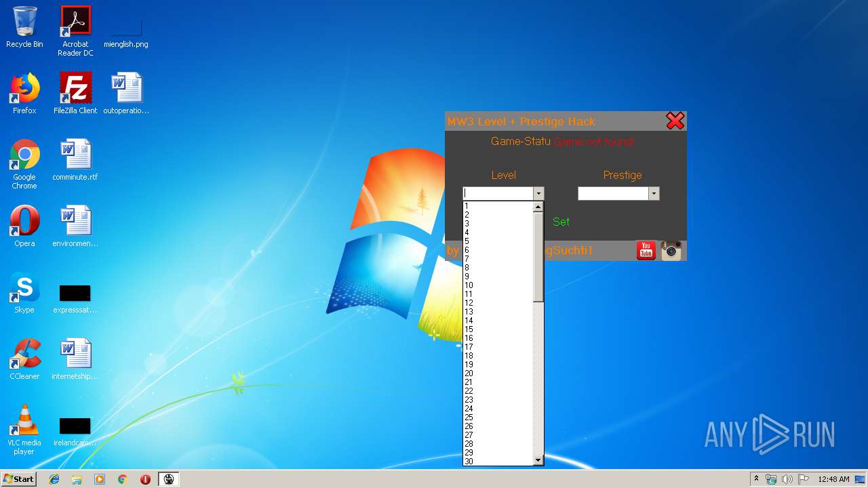Open the Instagram icon in hack window
The width and height of the screenshot is (868, 488).
[671, 250]
